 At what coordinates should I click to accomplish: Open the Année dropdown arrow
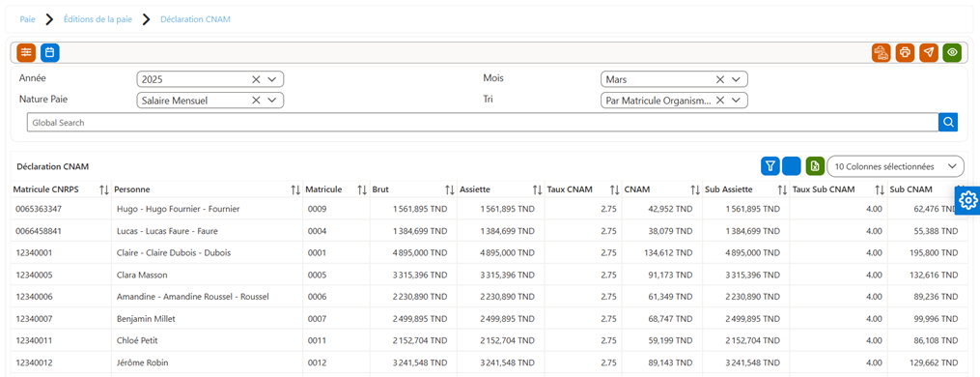click(x=272, y=79)
